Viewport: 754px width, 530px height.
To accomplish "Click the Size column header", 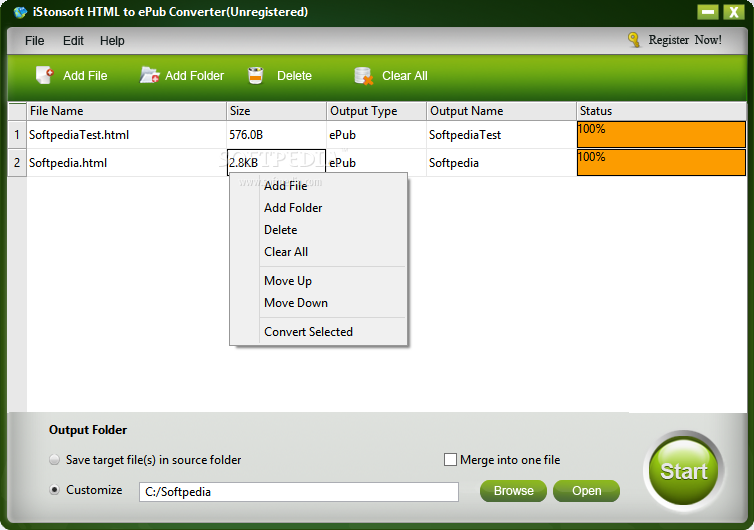I will point(276,111).
